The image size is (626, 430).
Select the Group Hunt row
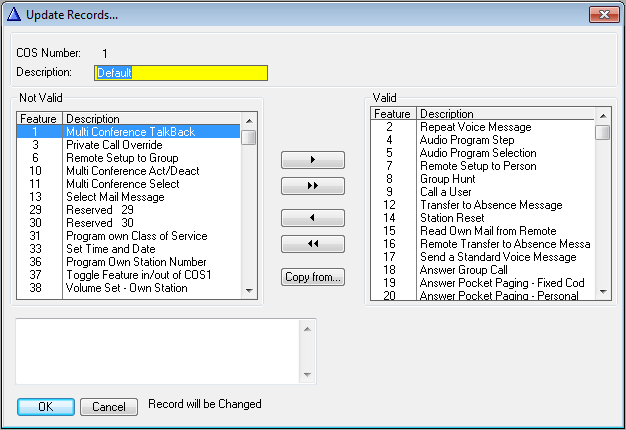click(x=483, y=178)
